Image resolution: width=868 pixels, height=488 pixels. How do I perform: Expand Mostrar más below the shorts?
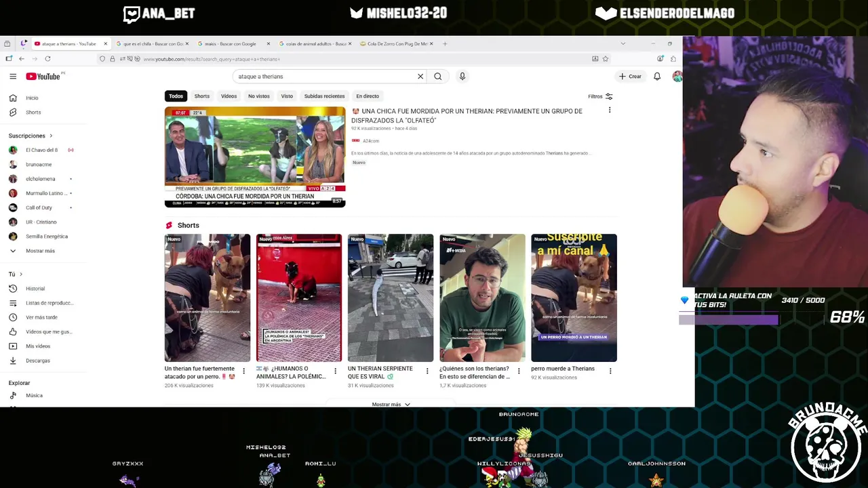pyautogui.click(x=391, y=405)
